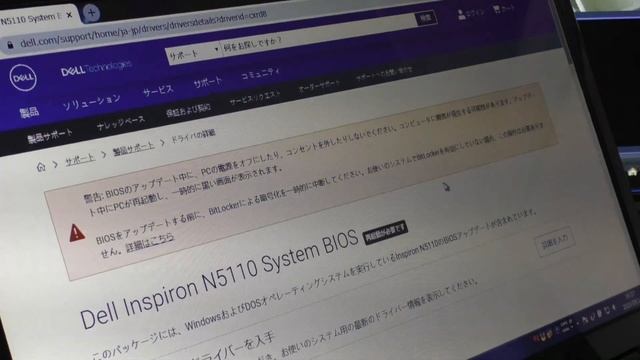Open the 製品 menu
Viewport: 640px width, 360px height.
tap(29, 112)
